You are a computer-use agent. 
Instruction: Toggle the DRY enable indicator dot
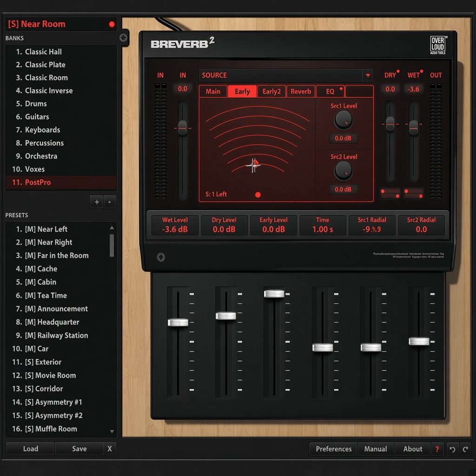click(x=398, y=71)
